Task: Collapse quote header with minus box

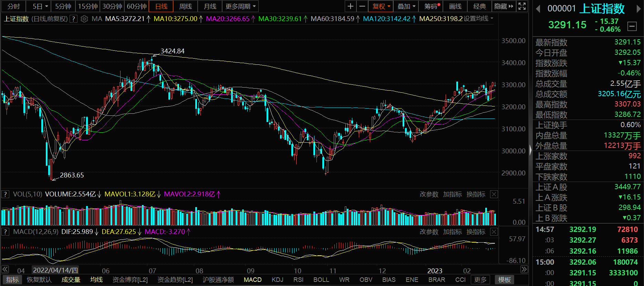Action: (632, 26)
